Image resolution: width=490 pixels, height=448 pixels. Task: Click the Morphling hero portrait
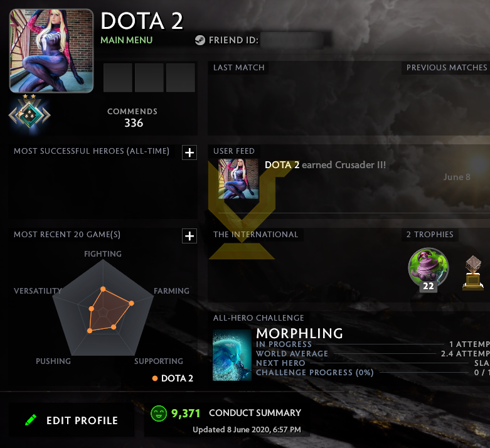(x=232, y=355)
